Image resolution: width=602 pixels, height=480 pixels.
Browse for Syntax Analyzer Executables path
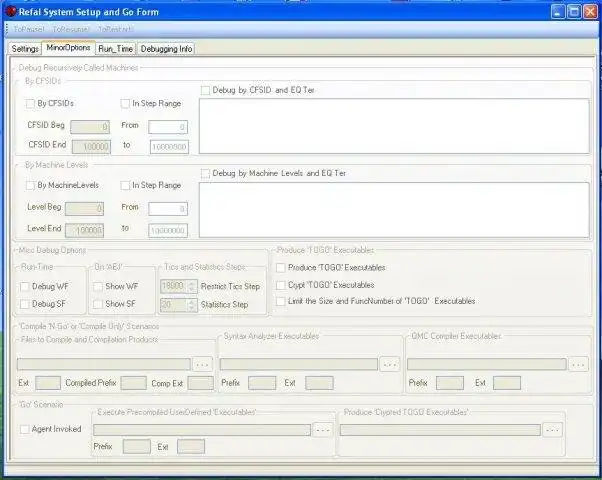point(390,364)
